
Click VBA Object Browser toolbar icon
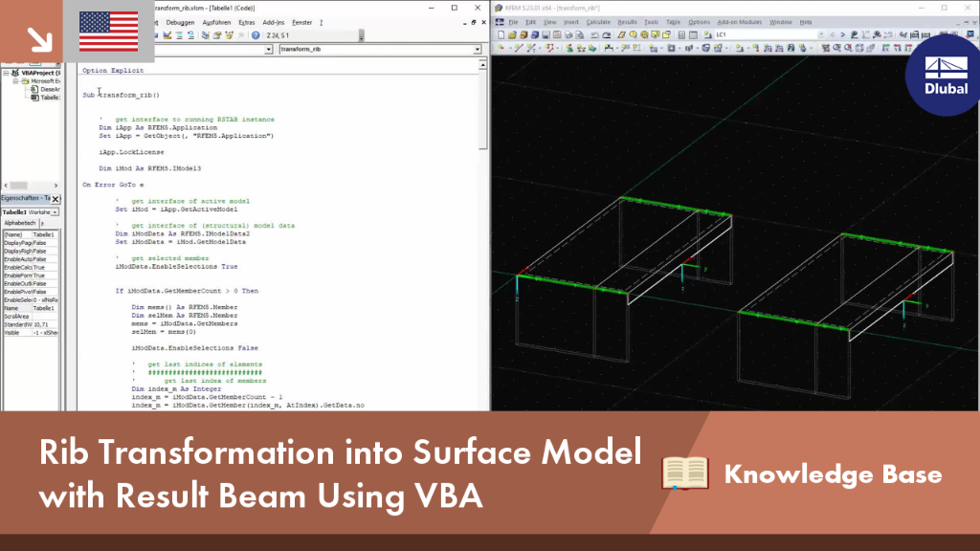click(x=230, y=35)
